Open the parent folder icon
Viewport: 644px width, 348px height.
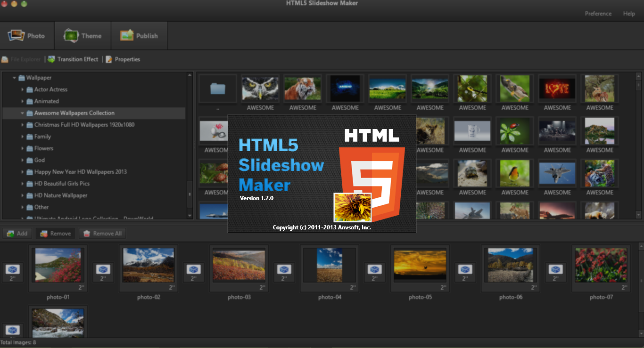[x=218, y=89]
